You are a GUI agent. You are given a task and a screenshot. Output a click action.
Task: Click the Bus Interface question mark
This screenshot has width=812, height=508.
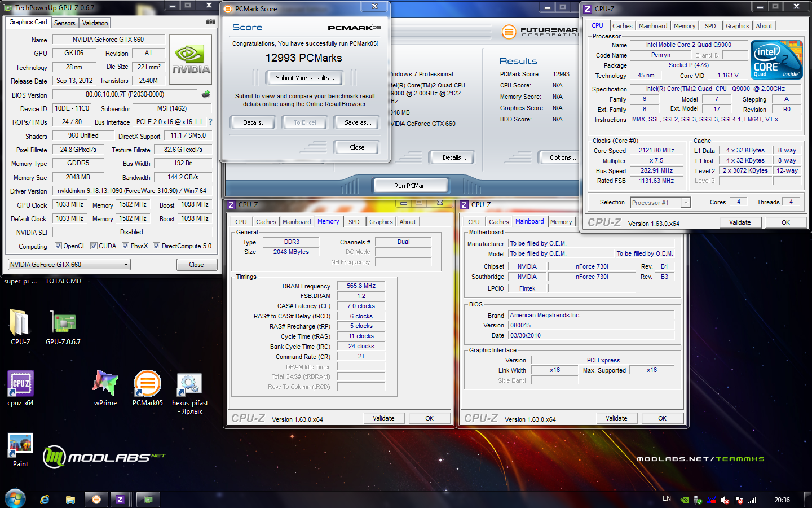click(x=210, y=122)
